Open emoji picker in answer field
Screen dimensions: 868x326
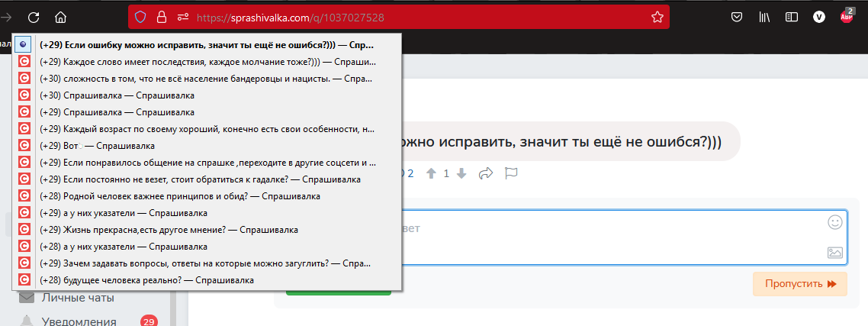pyautogui.click(x=834, y=222)
